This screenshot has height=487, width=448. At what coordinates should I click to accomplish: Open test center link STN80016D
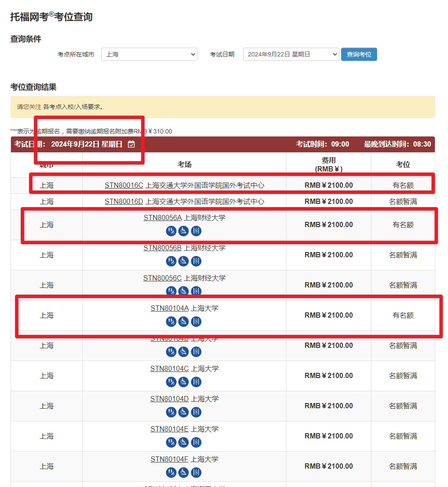pos(124,202)
